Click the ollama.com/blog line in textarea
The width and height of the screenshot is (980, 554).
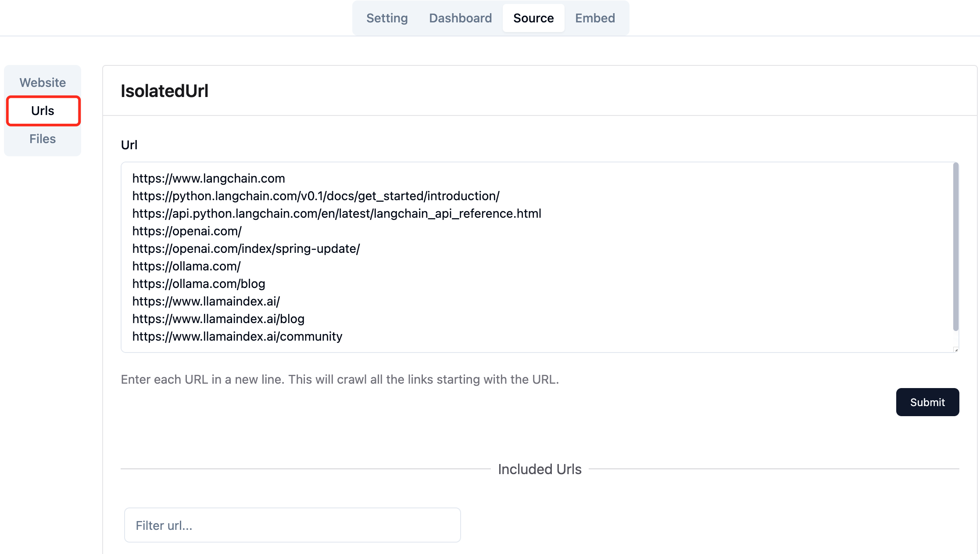point(199,284)
